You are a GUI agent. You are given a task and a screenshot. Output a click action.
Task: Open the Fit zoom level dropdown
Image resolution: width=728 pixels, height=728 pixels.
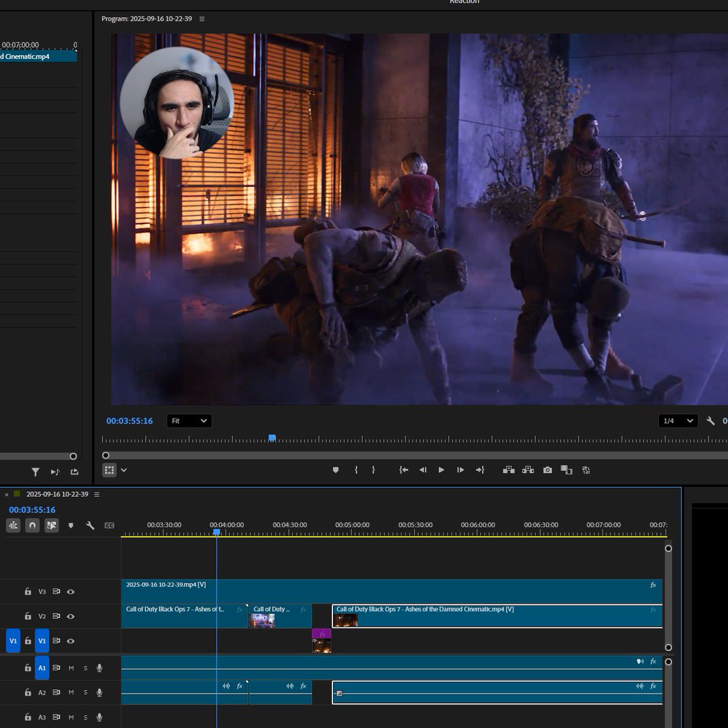[x=189, y=421]
